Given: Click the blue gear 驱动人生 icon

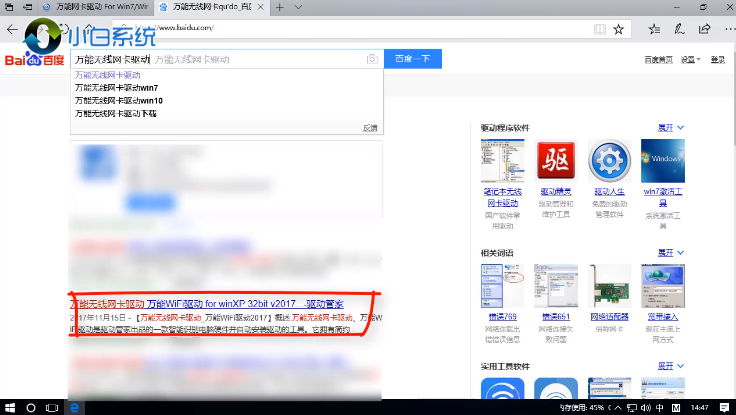Looking at the screenshot, I should tap(609, 161).
